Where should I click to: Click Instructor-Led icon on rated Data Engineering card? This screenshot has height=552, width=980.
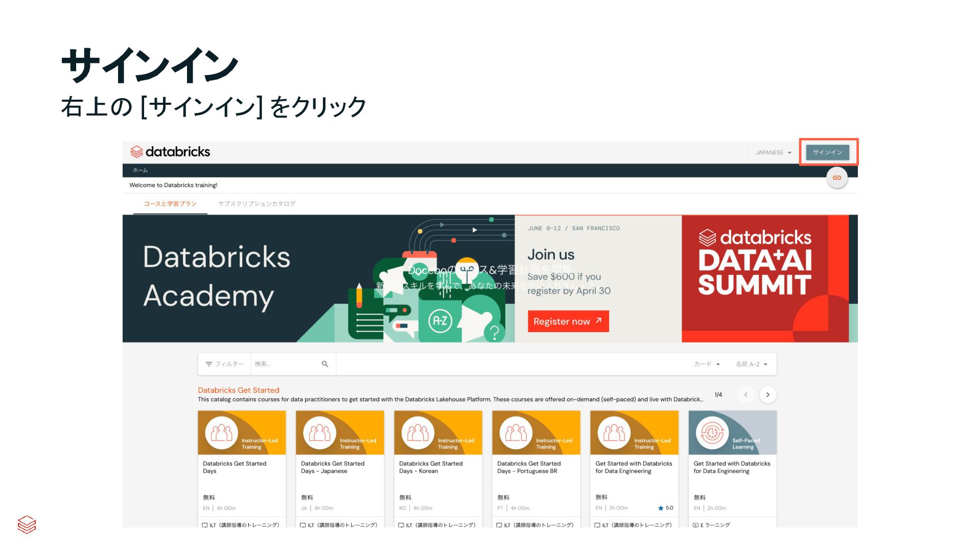pyautogui.click(x=614, y=432)
